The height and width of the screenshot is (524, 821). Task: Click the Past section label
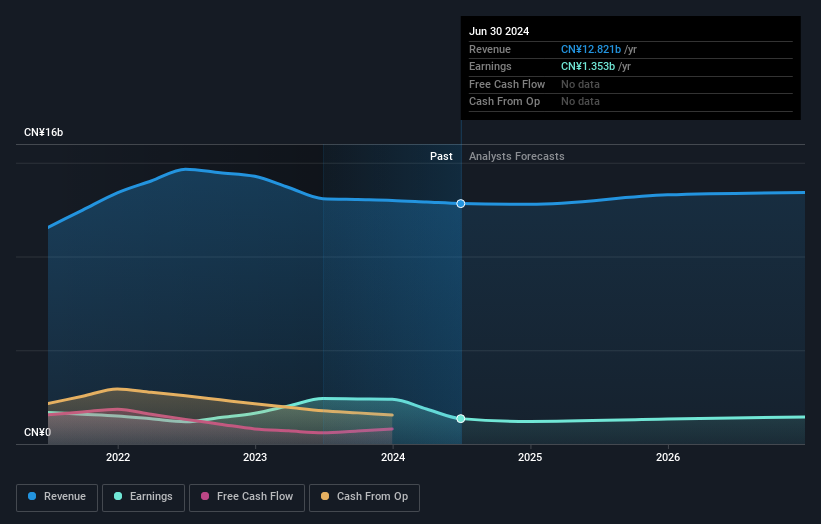[x=441, y=156]
